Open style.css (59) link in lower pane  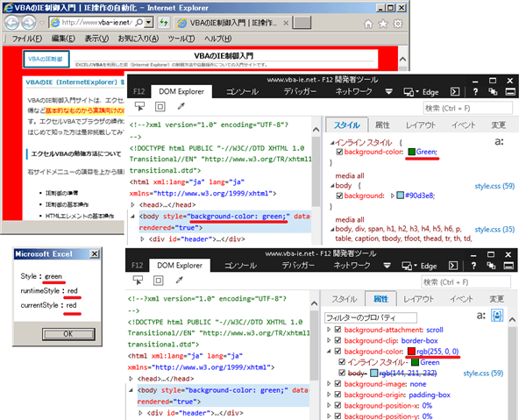pos(483,373)
